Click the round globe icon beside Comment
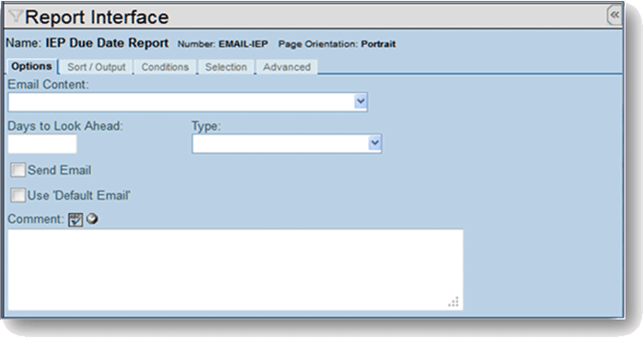The image size is (644, 339). (x=92, y=219)
